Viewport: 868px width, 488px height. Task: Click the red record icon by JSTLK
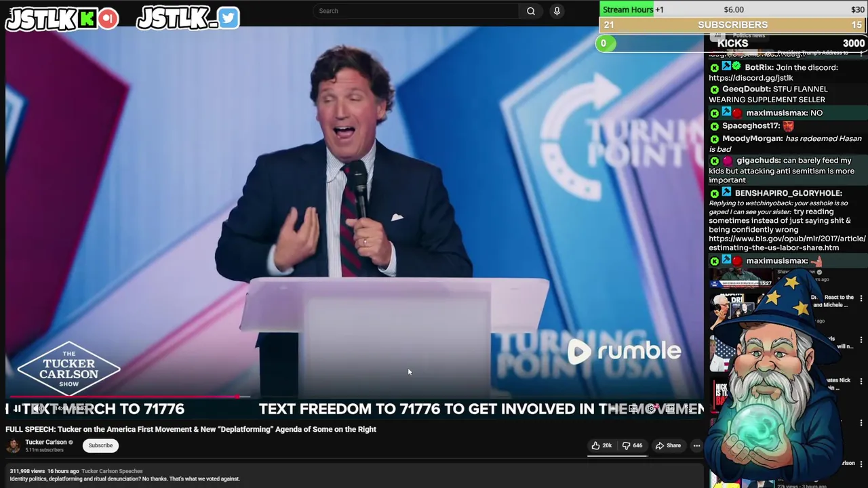[x=108, y=19]
